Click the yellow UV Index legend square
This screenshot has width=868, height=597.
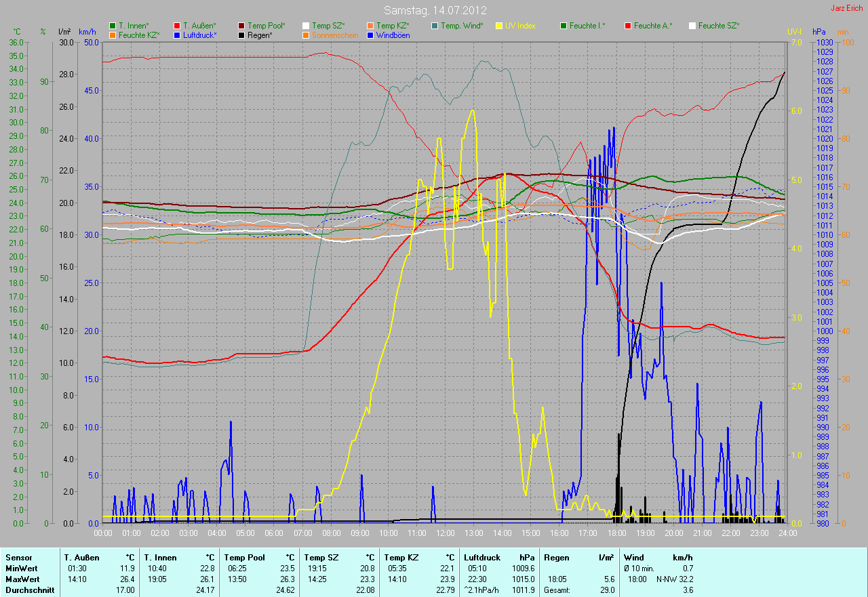pyautogui.click(x=499, y=26)
